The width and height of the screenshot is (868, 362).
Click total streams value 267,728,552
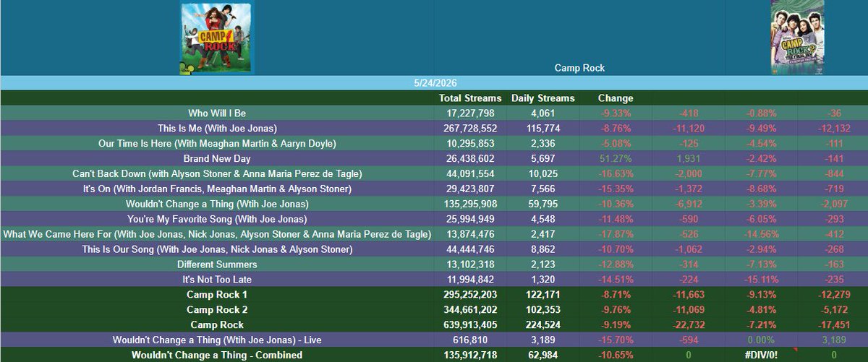(x=470, y=129)
